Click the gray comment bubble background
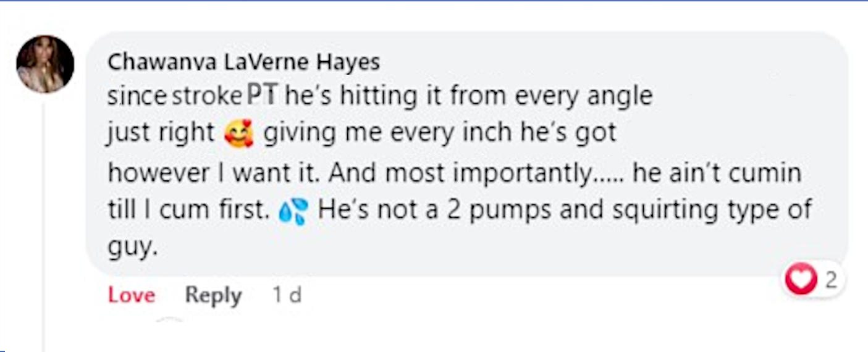This screenshot has height=352, width=868. [x=710, y=111]
